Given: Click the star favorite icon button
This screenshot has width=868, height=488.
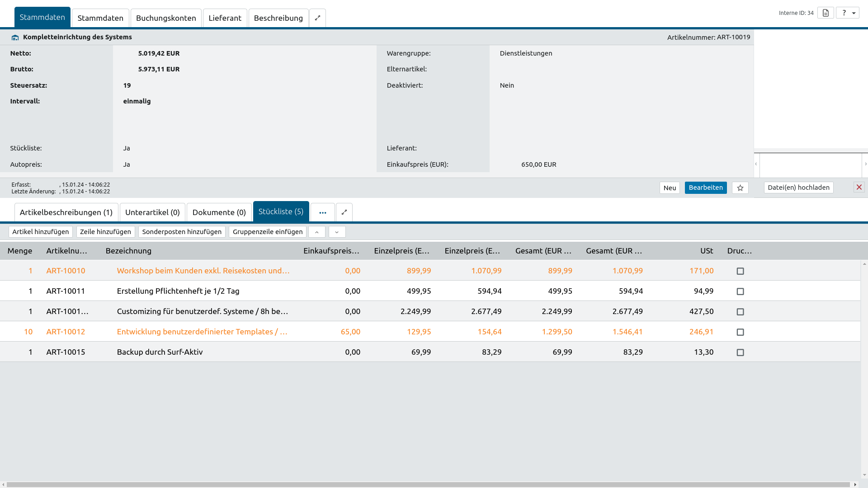Looking at the screenshot, I should tap(740, 188).
